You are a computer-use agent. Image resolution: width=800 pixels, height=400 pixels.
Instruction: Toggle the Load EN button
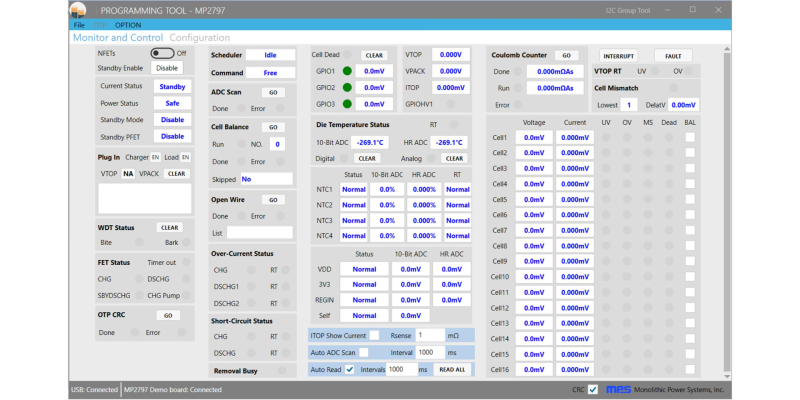click(186, 158)
